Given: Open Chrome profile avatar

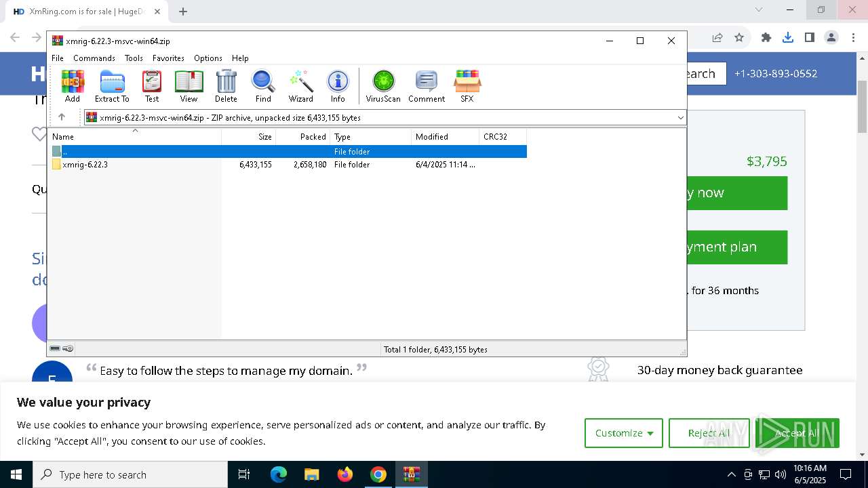Looking at the screenshot, I should click(831, 38).
